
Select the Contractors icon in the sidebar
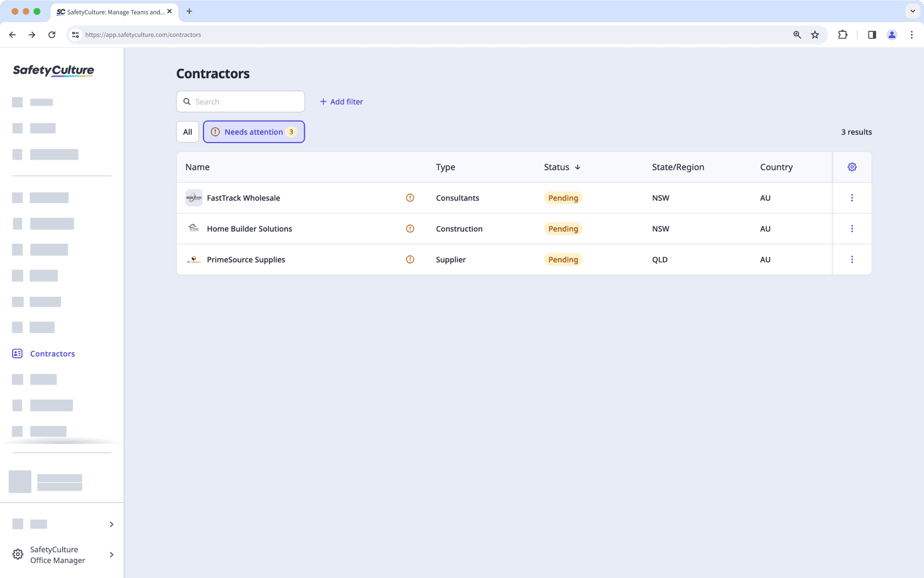(18, 353)
